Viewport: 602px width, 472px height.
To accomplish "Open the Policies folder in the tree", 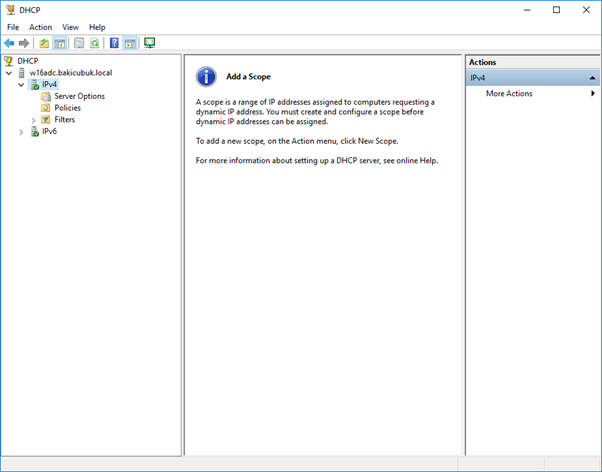I will click(68, 108).
